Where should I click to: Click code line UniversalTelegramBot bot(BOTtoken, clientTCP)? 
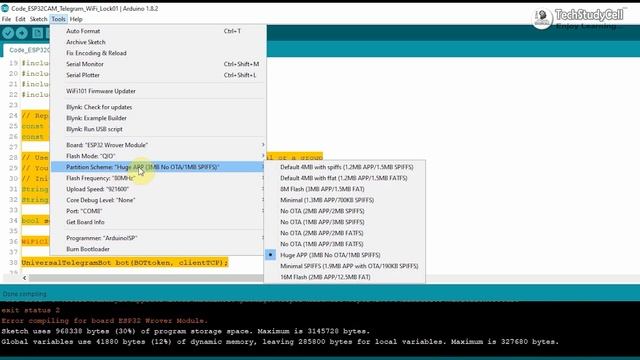tap(124, 262)
